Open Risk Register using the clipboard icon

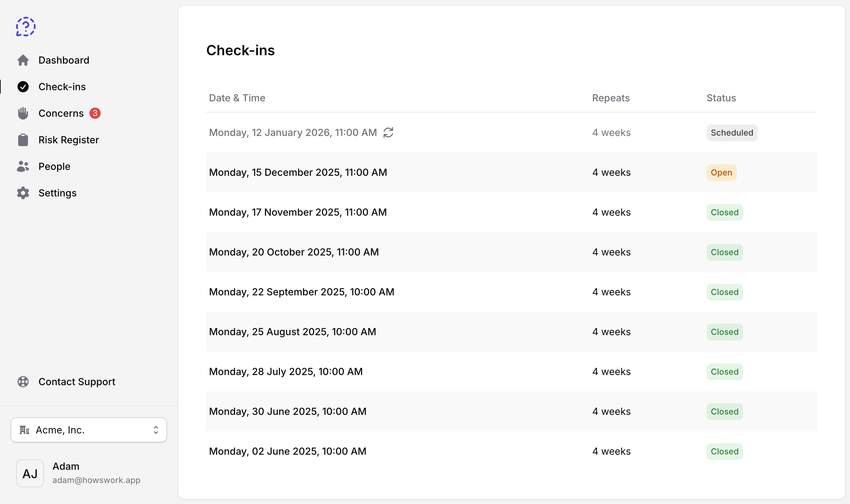pyautogui.click(x=23, y=140)
